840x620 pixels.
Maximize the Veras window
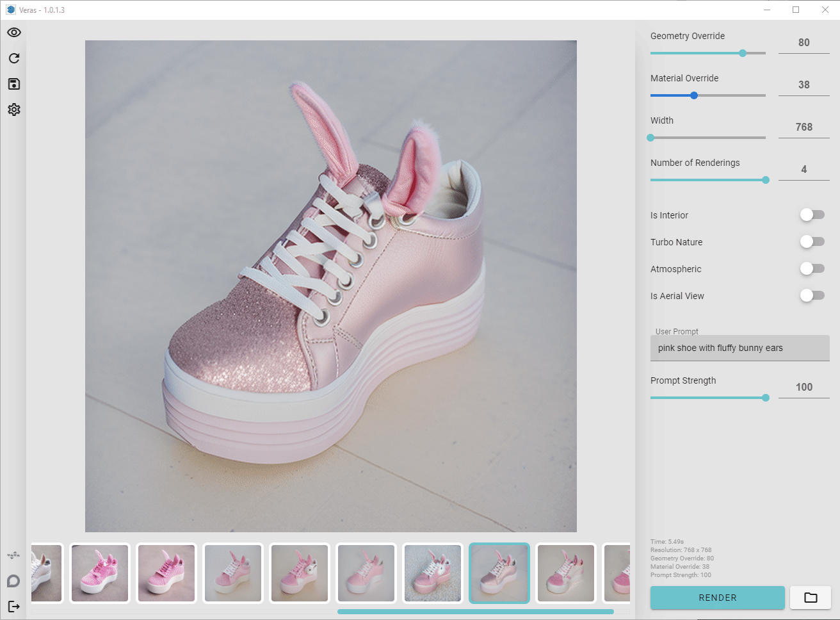(796, 10)
